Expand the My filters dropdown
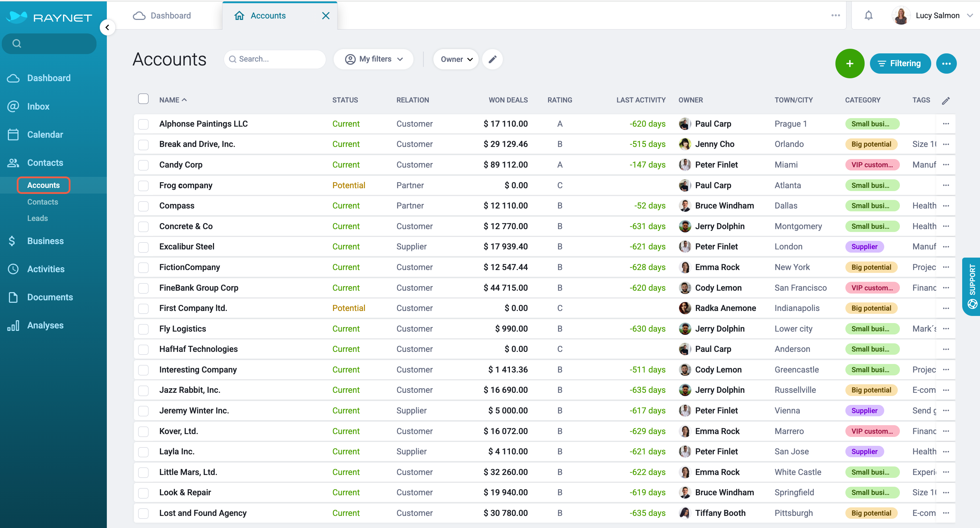The height and width of the screenshot is (528, 980). [374, 59]
